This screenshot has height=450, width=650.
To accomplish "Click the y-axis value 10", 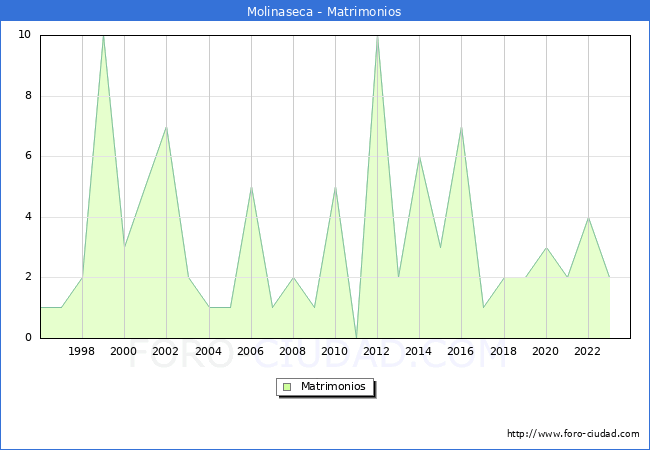I will [25, 34].
